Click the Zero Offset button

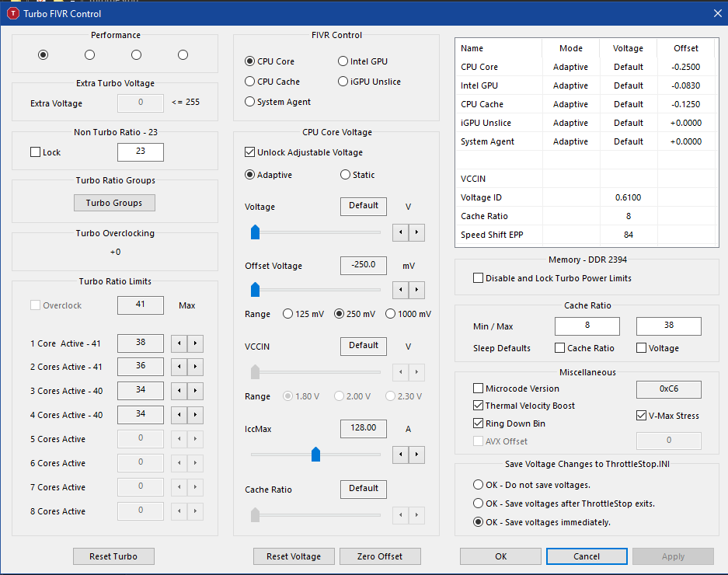pyautogui.click(x=380, y=556)
